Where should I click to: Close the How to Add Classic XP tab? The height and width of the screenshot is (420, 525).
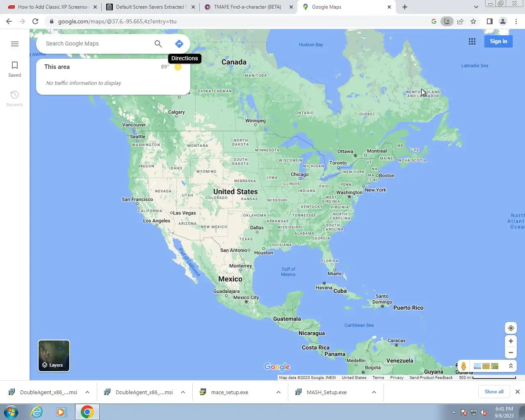coord(95,7)
